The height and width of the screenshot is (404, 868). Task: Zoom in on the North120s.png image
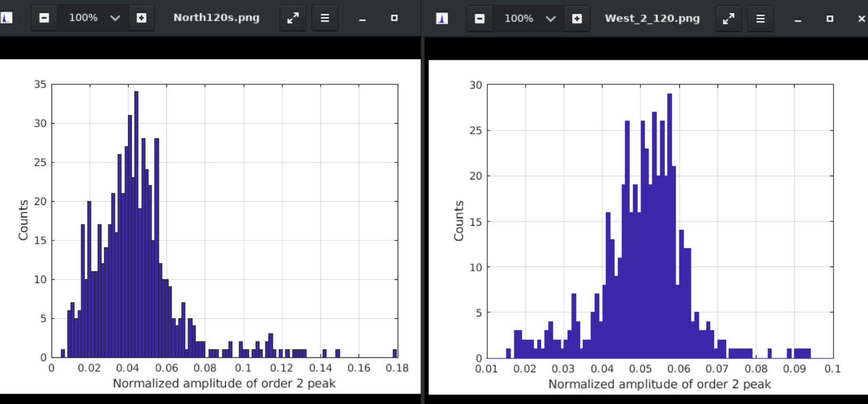141,18
